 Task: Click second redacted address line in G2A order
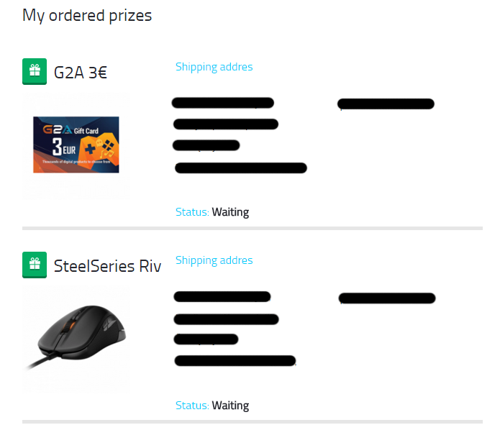point(226,124)
